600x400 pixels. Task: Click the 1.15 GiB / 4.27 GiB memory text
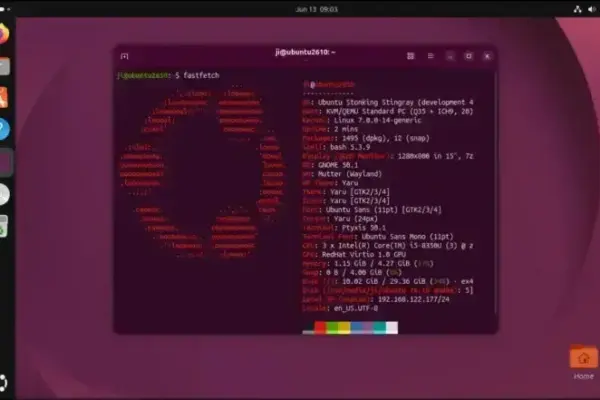374,263
